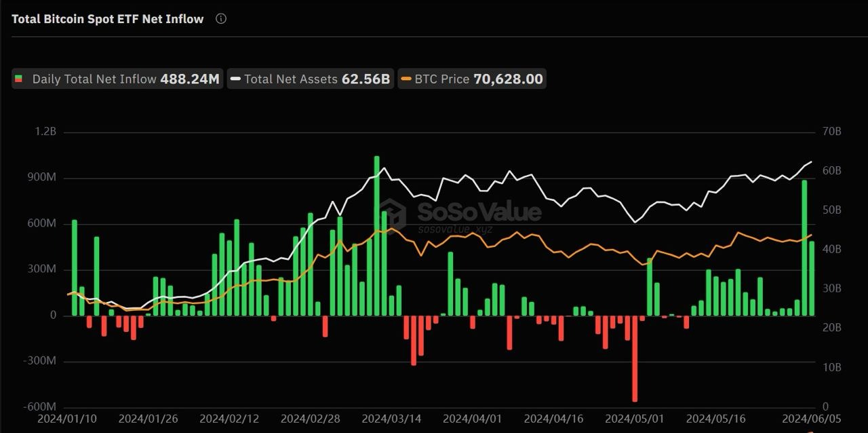Click the 40B label on right axis

tap(831, 249)
